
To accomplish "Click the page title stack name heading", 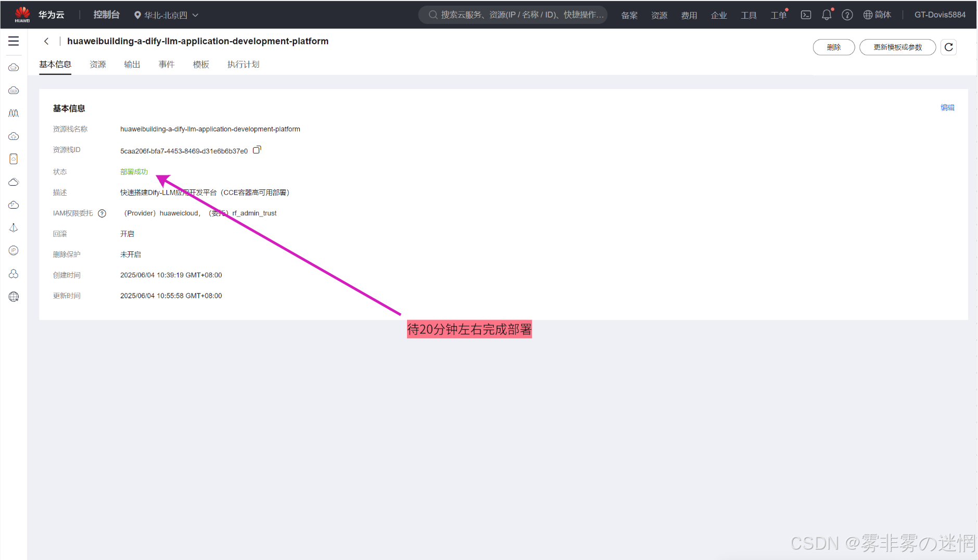I will 198,41.
